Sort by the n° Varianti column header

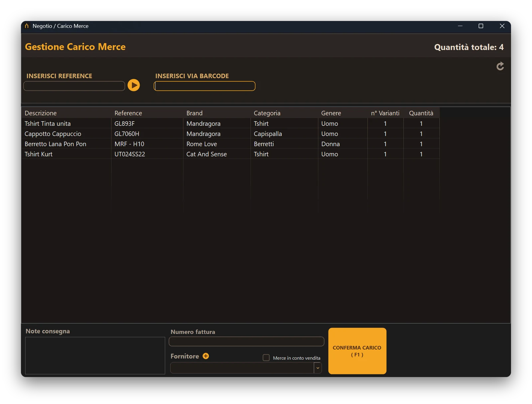point(385,113)
